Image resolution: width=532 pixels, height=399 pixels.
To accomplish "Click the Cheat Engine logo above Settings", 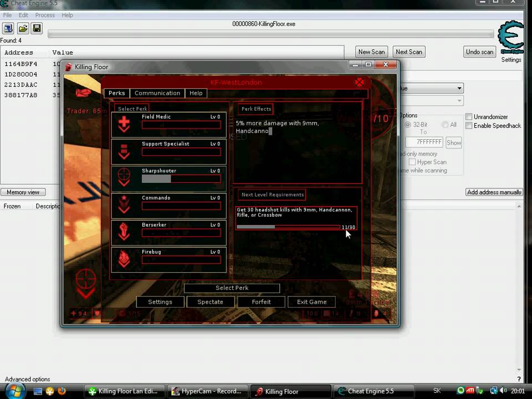I will click(x=511, y=37).
